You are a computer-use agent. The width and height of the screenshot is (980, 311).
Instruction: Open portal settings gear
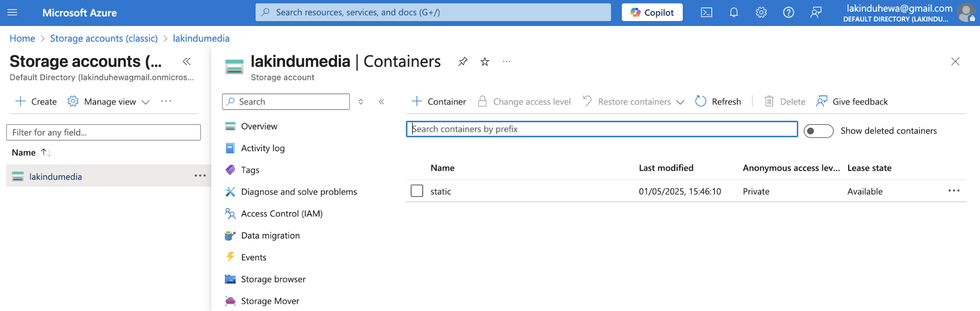click(761, 13)
